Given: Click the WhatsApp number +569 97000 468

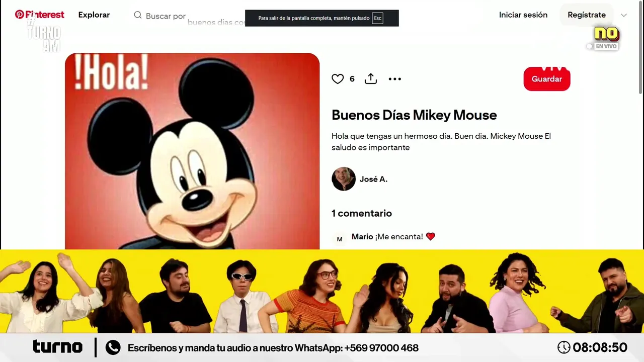Looking at the screenshot, I should point(381,348).
